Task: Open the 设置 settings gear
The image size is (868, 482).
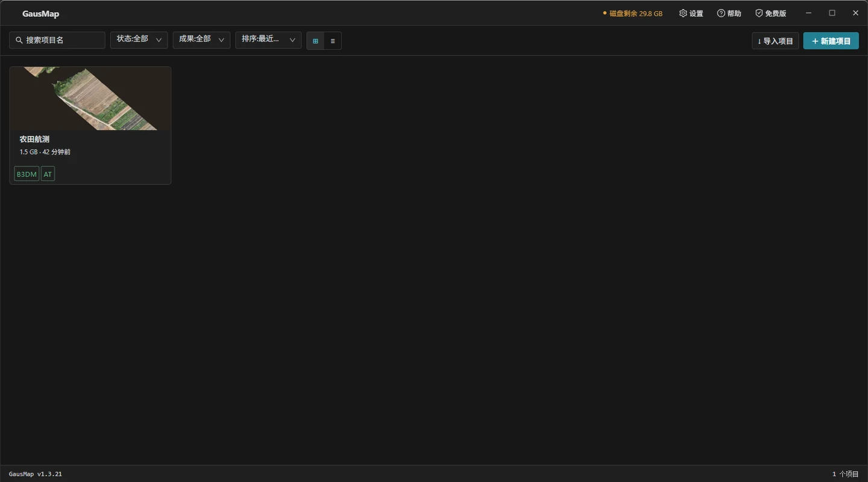Action: click(x=691, y=13)
